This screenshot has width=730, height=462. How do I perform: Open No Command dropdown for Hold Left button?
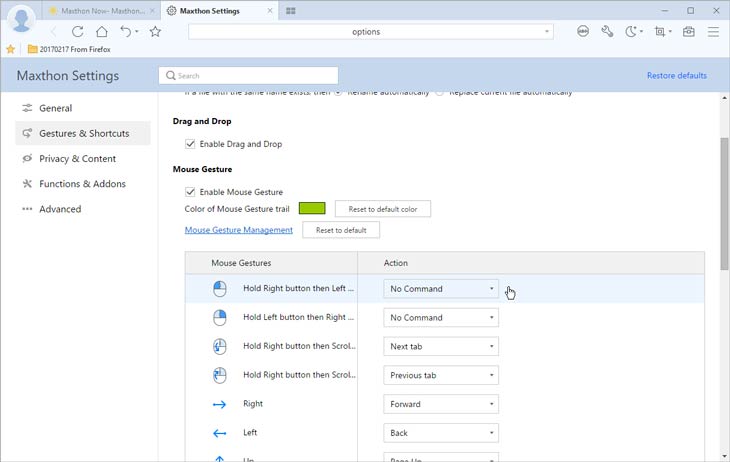click(441, 318)
